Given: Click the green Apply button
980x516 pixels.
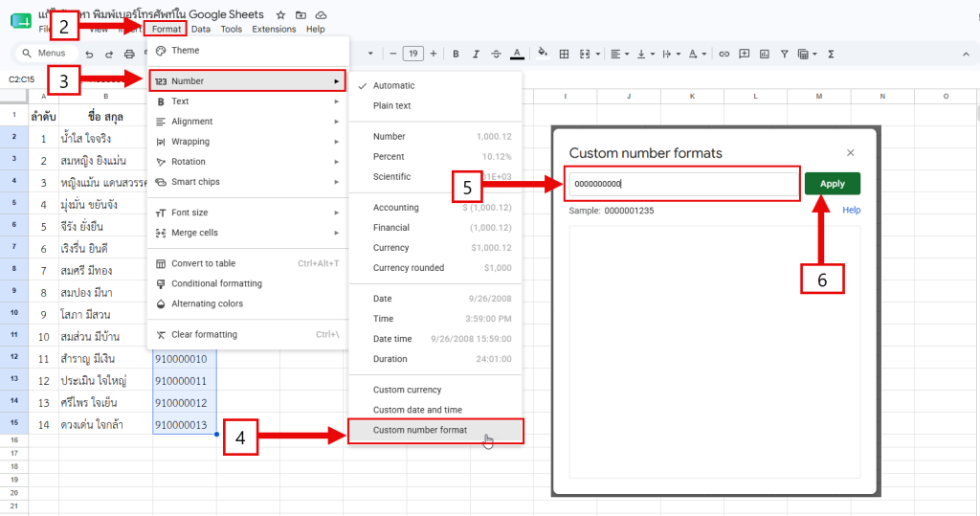Looking at the screenshot, I should coord(833,184).
